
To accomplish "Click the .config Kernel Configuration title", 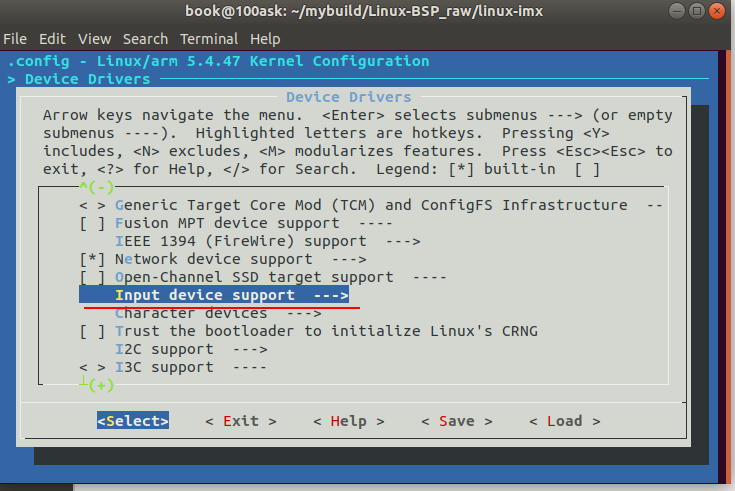I will [x=218, y=61].
